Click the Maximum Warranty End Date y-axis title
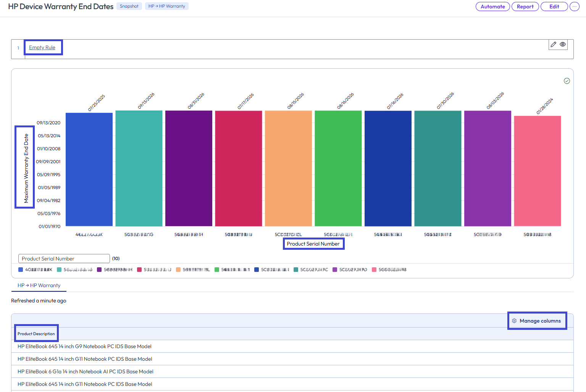586x392 pixels. point(26,168)
